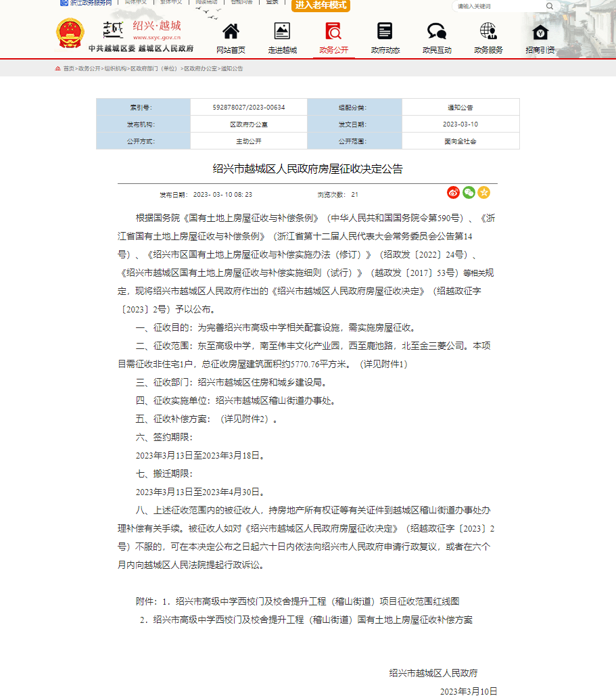
Task: Go to 组织机构 in the breadcrumb
Action: [116, 68]
